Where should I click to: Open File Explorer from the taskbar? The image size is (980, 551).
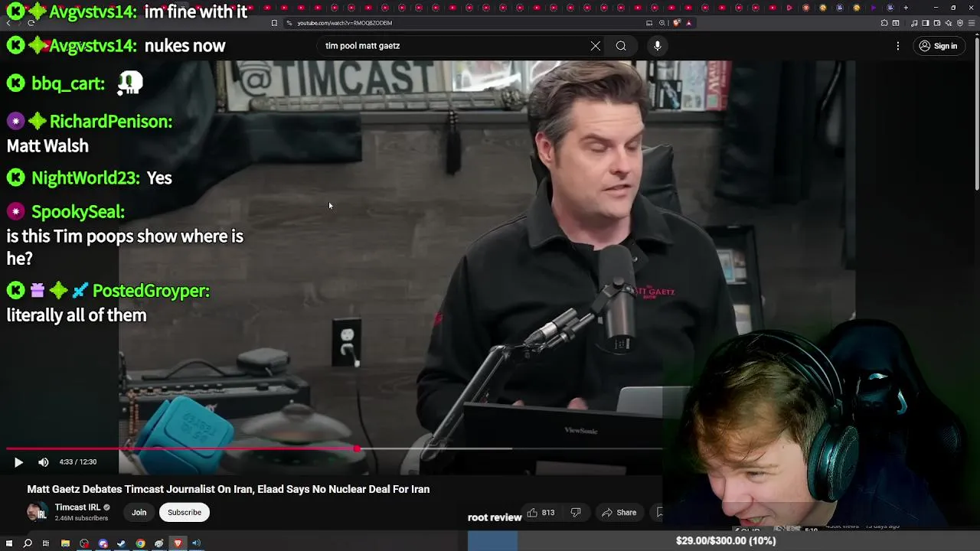65,543
